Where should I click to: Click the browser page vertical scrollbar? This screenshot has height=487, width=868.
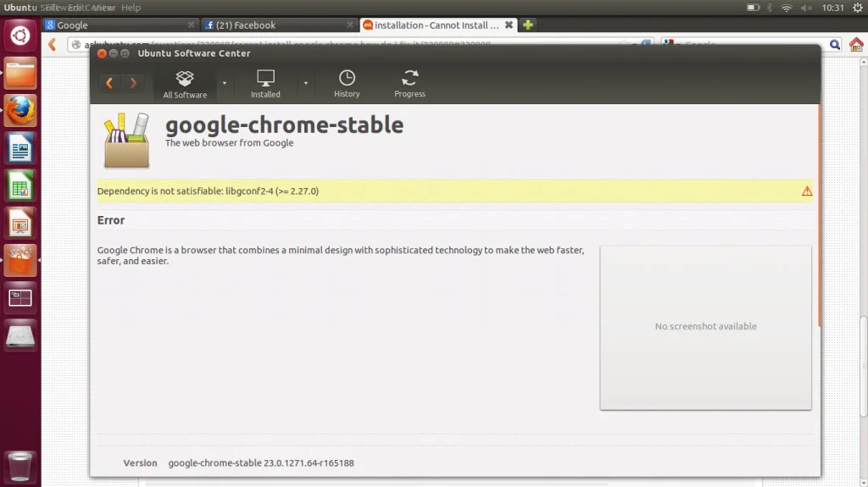tap(864, 367)
